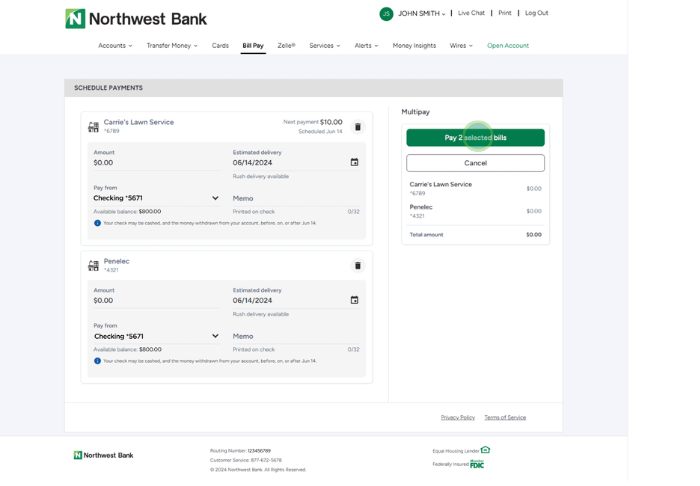Open calendar for Carrie's Lawn Service delivery date
This screenshot has height=486, width=700.
pyautogui.click(x=354, y=162)
